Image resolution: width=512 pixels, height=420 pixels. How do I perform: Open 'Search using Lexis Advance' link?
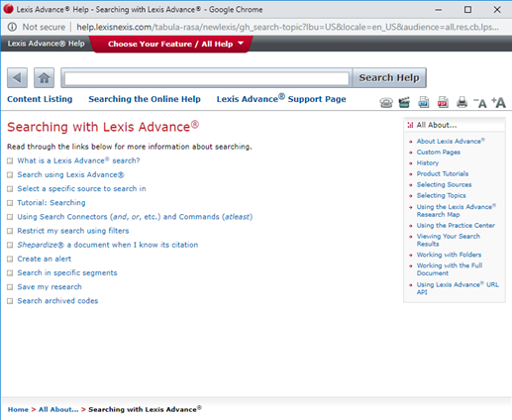click(x=70, y=174)
